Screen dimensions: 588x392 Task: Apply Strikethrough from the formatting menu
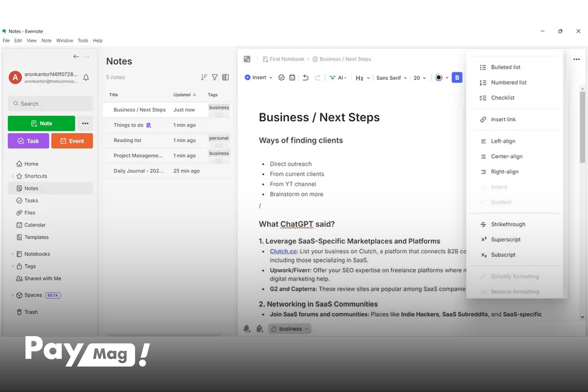point(508,224)
